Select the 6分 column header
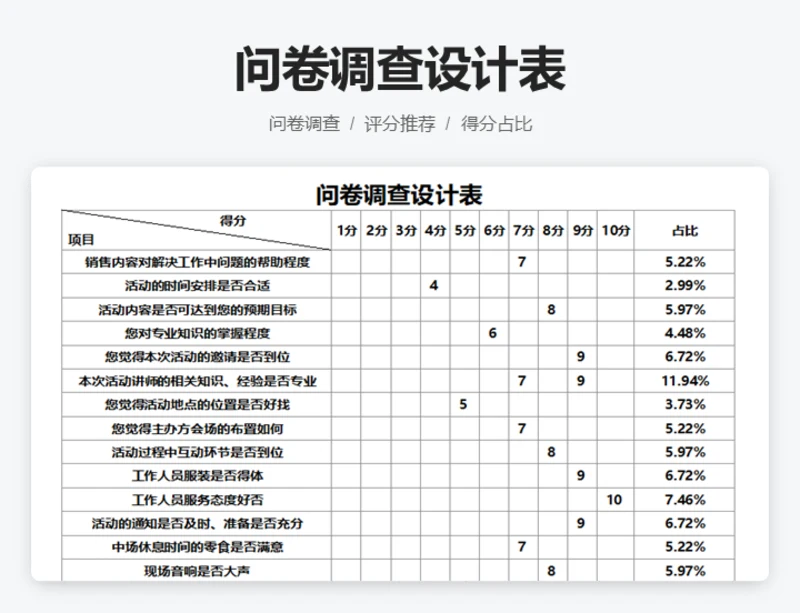800x613 pixels. [494, 231]
